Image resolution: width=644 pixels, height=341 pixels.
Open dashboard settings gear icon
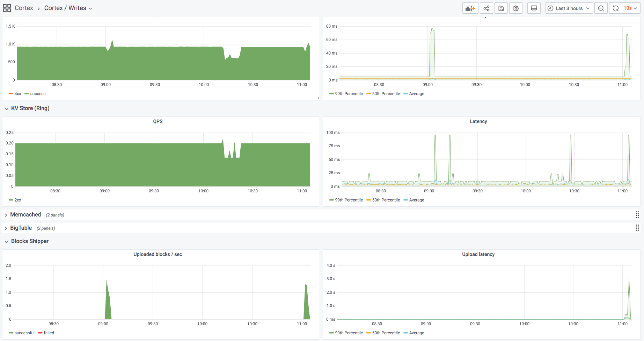[x=516, y=8]
